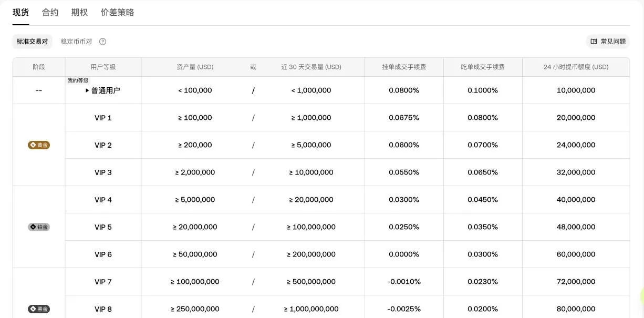The height and width of the screenshot is (318, 644).
Task: Click the ≥ 2,000,000 asset requirement
Action: coord(195,172)
